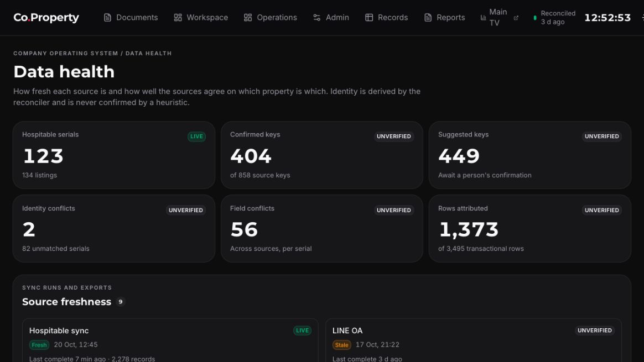The image size is (644, 362).
Task: Click the Reports file icon
Action: (428, 18)
